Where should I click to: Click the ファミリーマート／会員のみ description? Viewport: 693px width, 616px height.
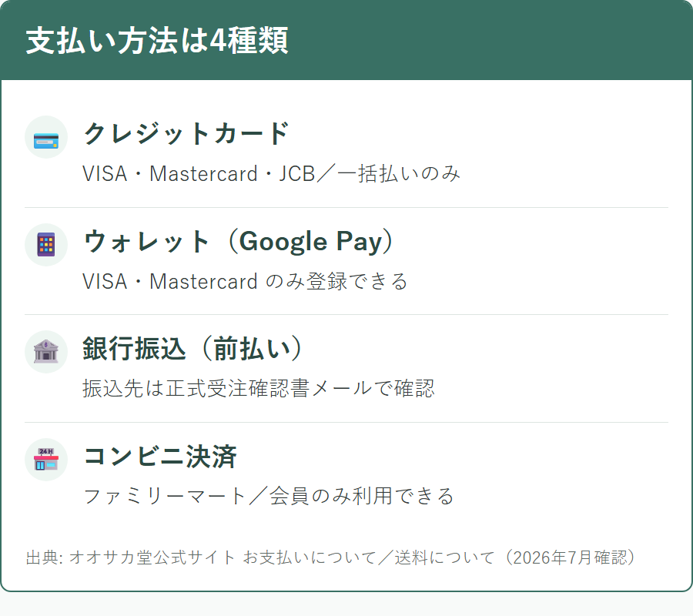point(269,496)
